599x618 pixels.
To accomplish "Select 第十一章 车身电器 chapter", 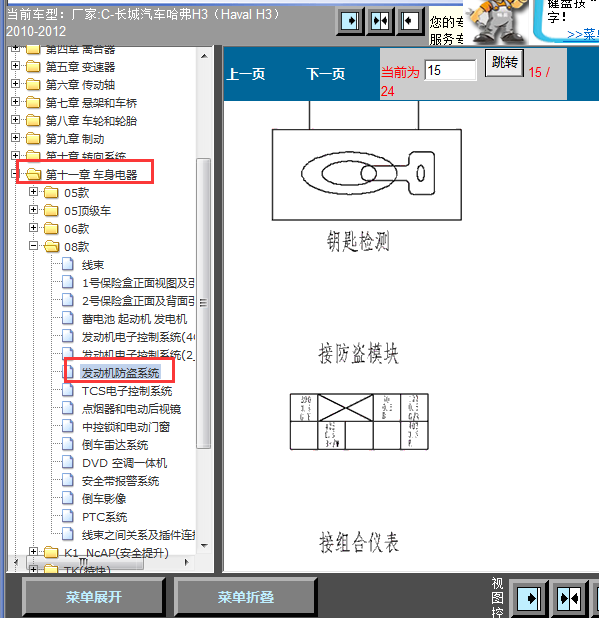I will (x=91, y=175).
